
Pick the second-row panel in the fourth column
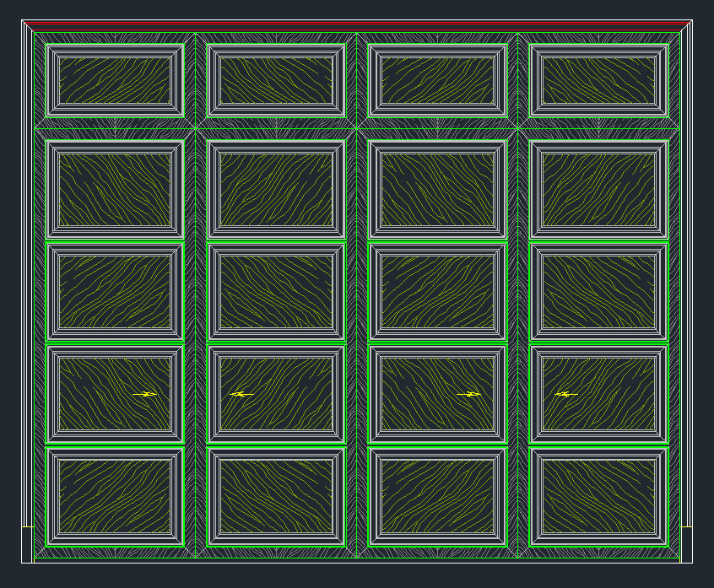pyautogui.click(x=598, y=189)
